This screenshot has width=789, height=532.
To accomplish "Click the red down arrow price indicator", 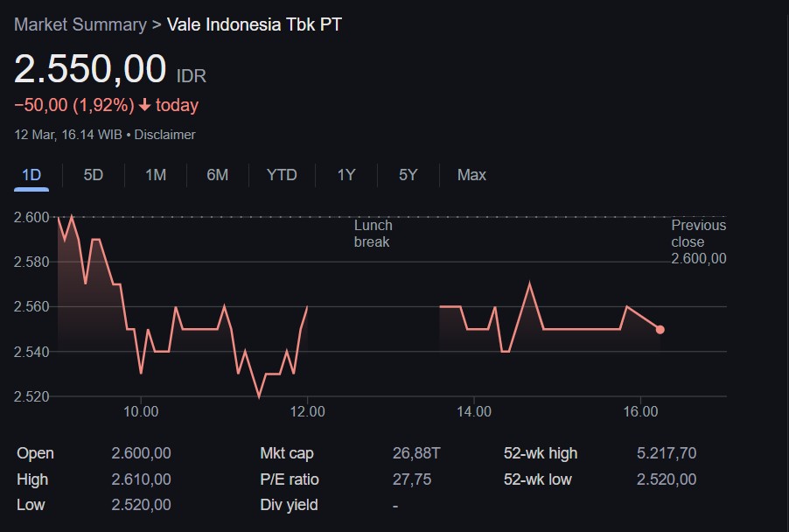I will click(x=145, y=106).
